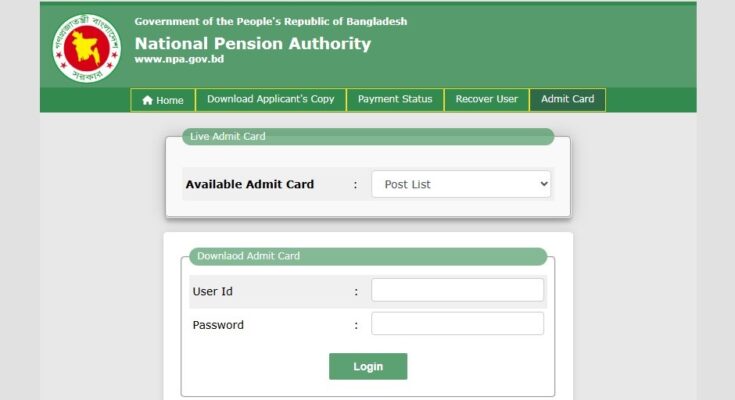Image resolution: width=735 pixels, height=400 pixels.
Task: Click the User Id label text
Action: 212,291
